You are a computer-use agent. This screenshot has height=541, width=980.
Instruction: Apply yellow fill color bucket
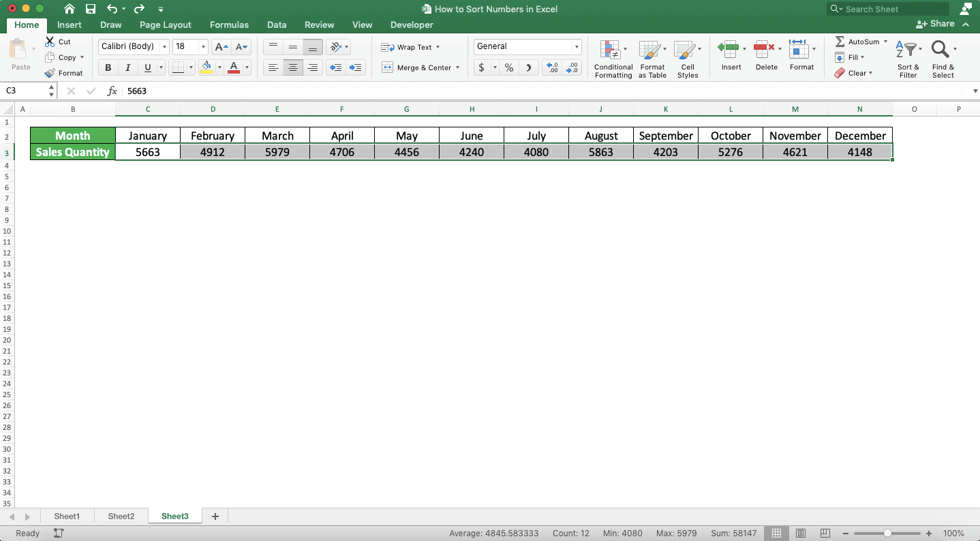207,67
